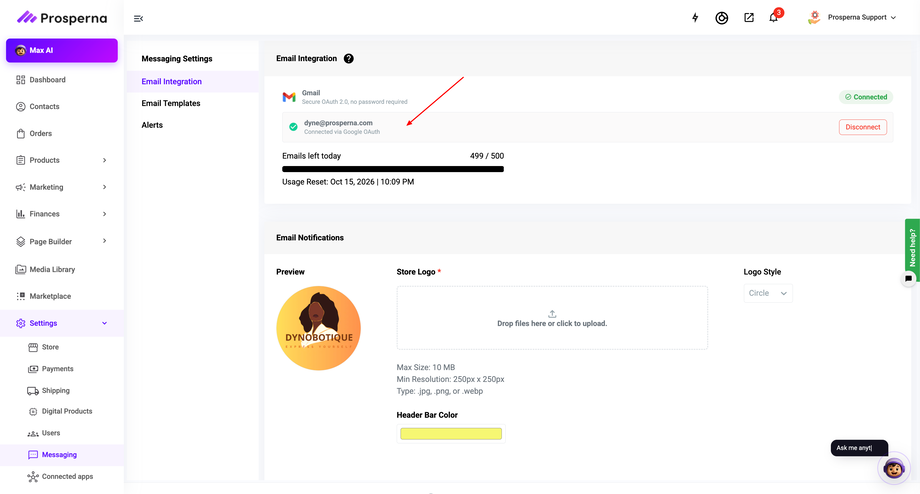Click the lightning bolt icon
The height and width of the screenshot is (494, 920).
[x=695, y=18]
